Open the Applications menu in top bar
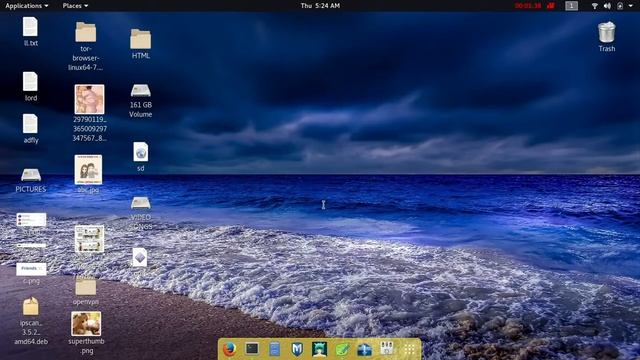This screenshot has width=640, height=360. 27,6
